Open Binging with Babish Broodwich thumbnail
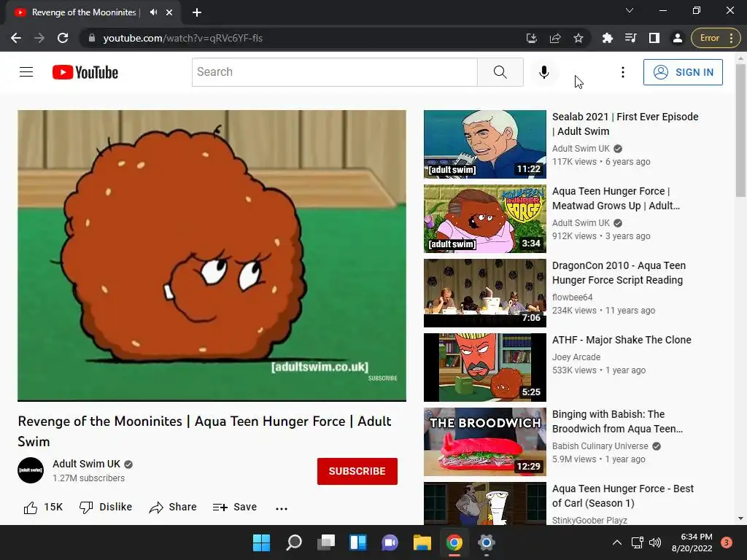This screenshot has width=747, height=560. click(485, 442)
